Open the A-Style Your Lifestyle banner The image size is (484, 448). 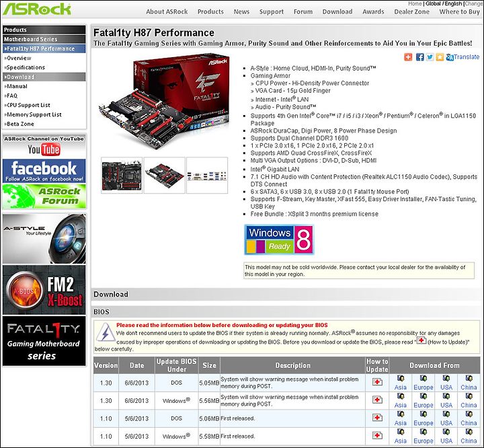coord(44,239)
